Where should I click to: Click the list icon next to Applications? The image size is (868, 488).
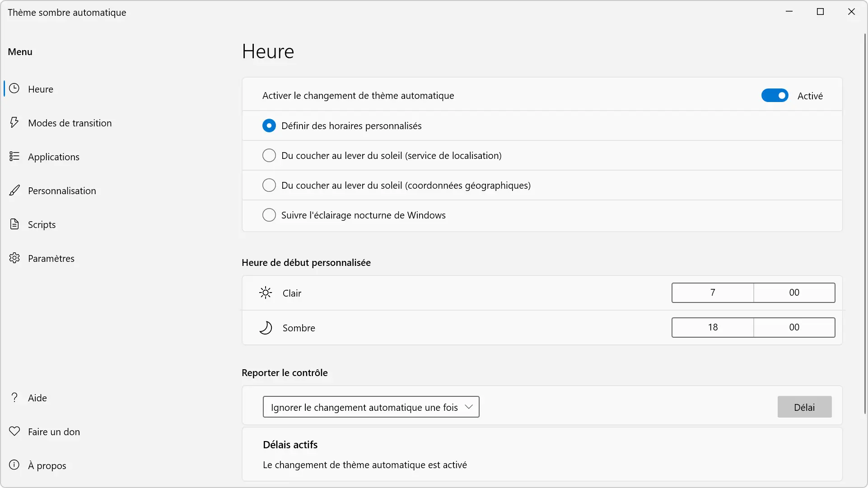[x=14, y=156]
